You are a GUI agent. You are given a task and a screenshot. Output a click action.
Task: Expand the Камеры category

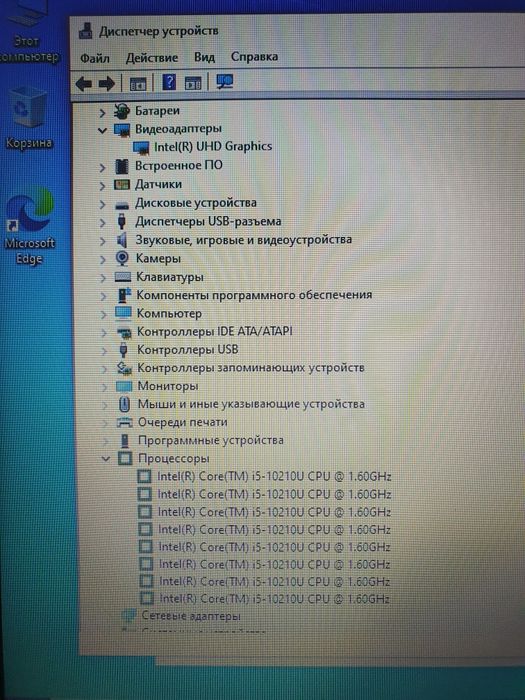coord(103,260)
